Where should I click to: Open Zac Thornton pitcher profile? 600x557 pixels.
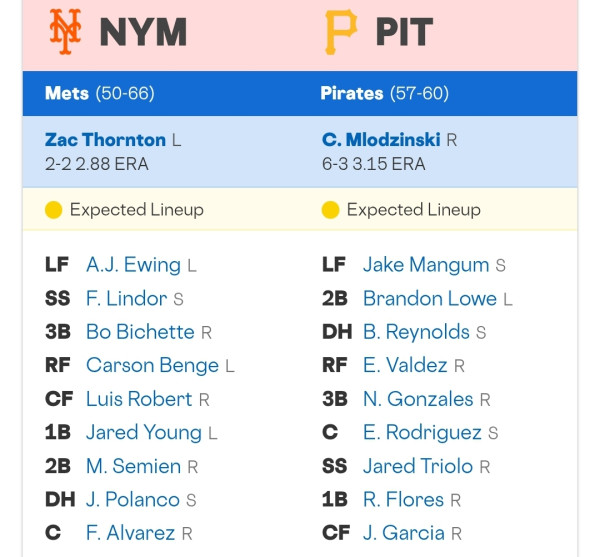coord(105,140)
